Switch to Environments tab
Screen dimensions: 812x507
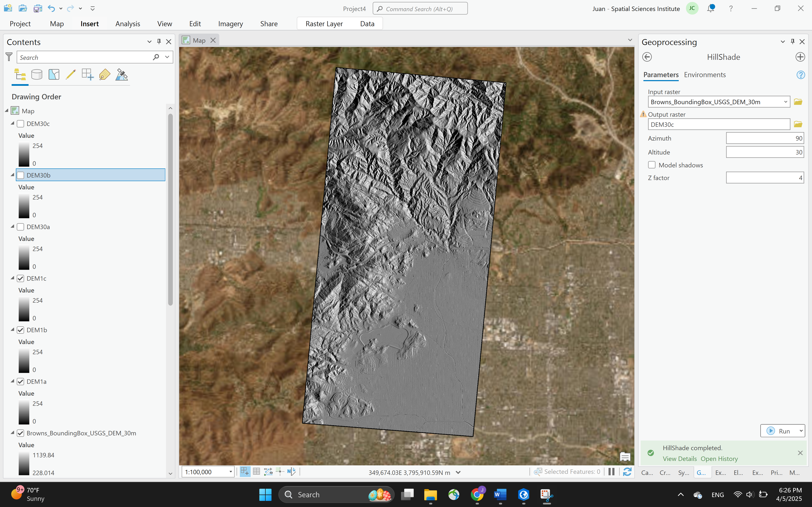(705, 75)
